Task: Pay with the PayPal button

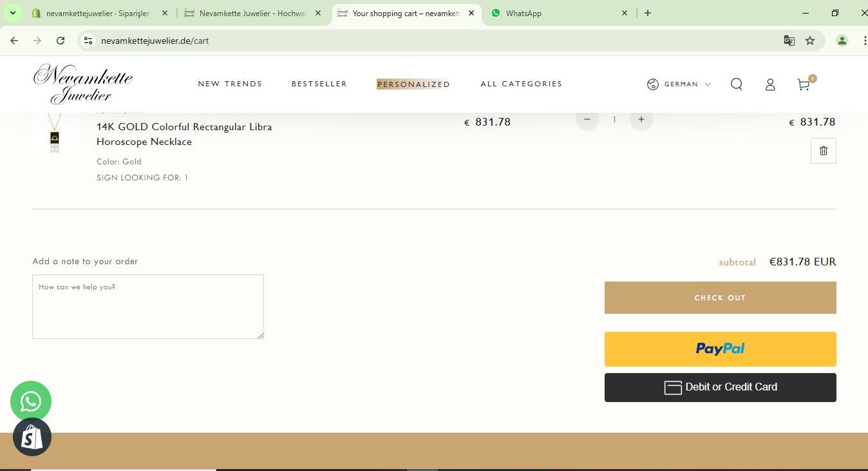Action: [x=720, y=349]
